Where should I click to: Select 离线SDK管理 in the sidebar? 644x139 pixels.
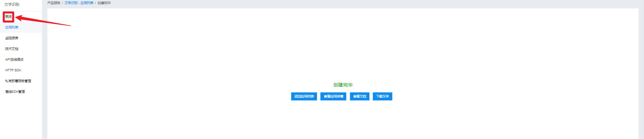click(15, 92)
